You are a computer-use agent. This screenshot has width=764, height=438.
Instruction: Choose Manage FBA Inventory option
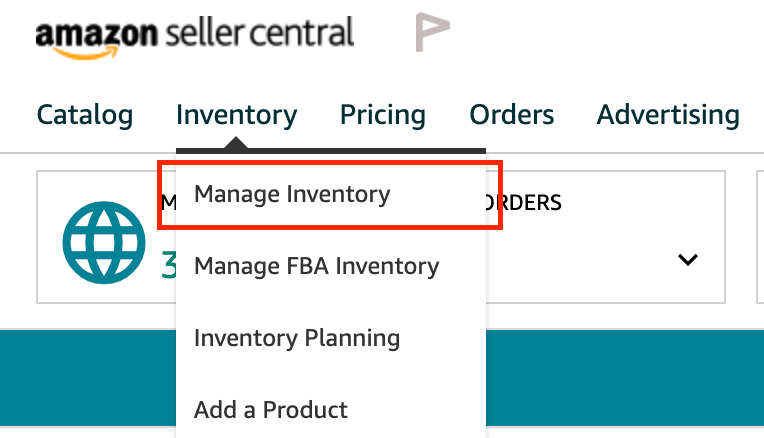point(316,266)
